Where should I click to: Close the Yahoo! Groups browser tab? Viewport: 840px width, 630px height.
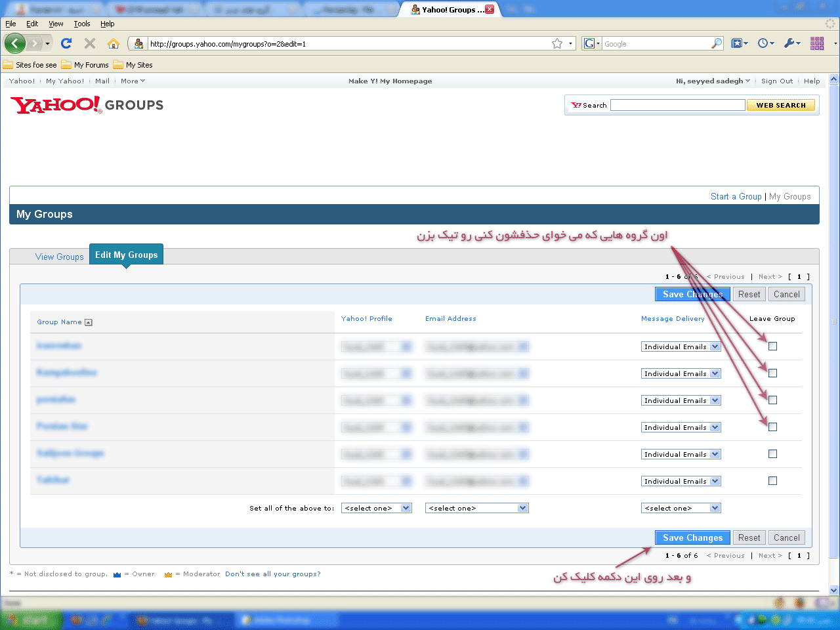click(490, 9)
